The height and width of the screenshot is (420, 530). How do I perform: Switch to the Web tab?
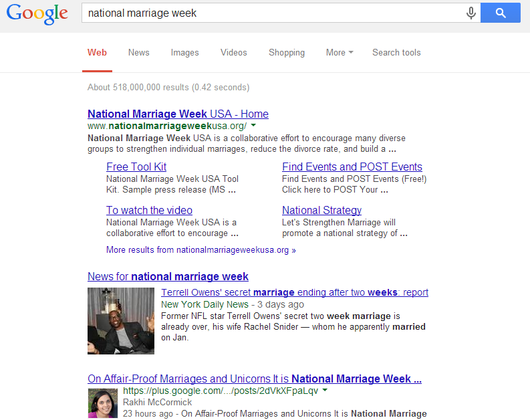(x=97, y=53)
